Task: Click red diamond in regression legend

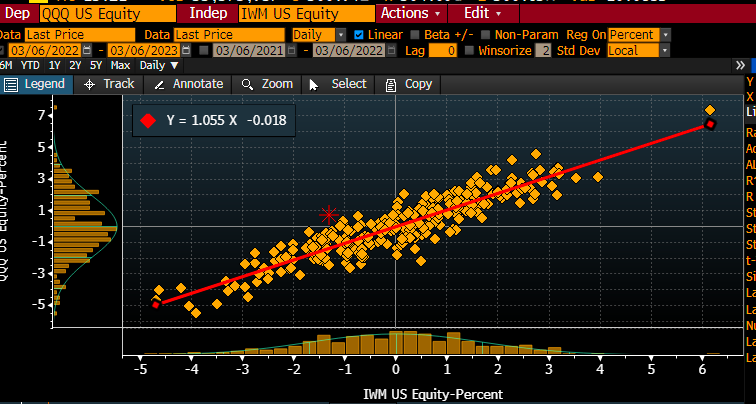Action: pos(148,121)
